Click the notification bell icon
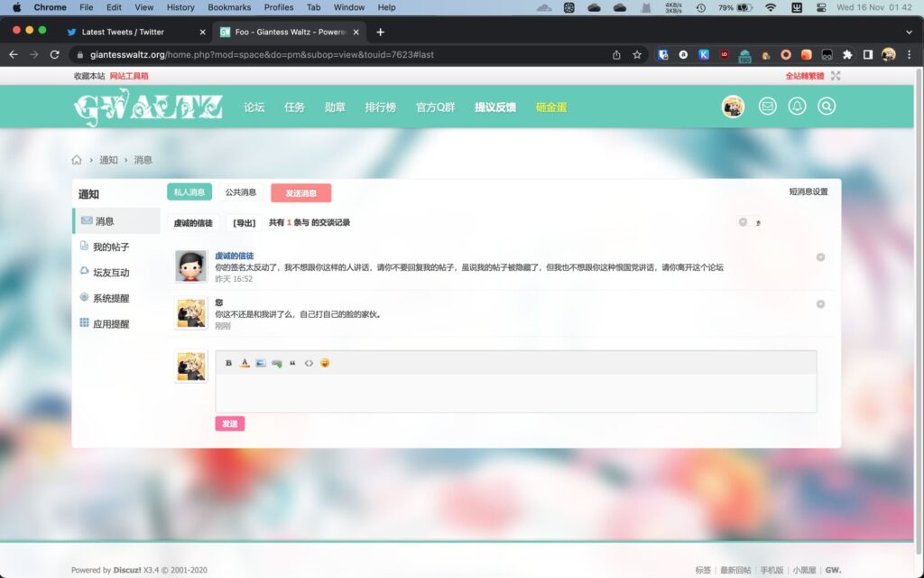924x578 pixels. point(797,107)
